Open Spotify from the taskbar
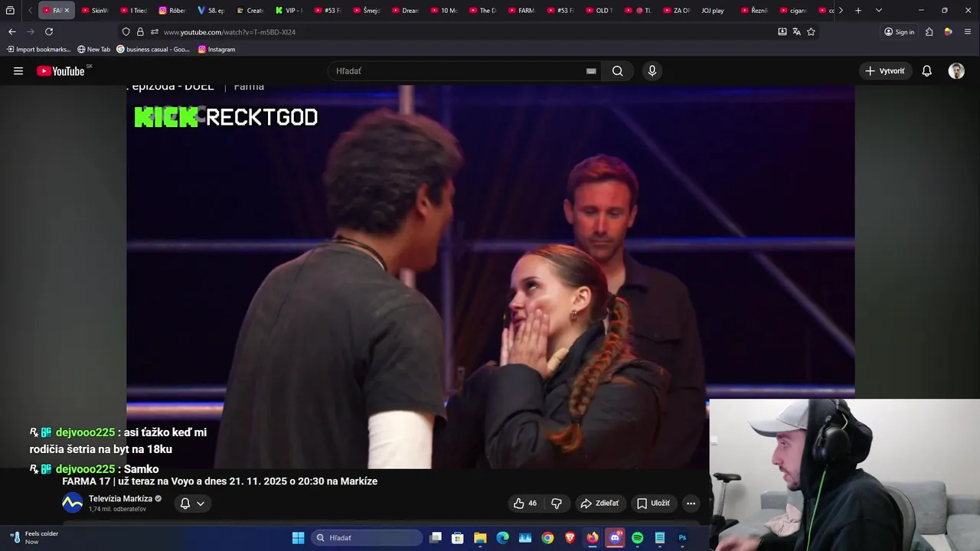The width and height of the screenshot is (980, 551). 638,538
